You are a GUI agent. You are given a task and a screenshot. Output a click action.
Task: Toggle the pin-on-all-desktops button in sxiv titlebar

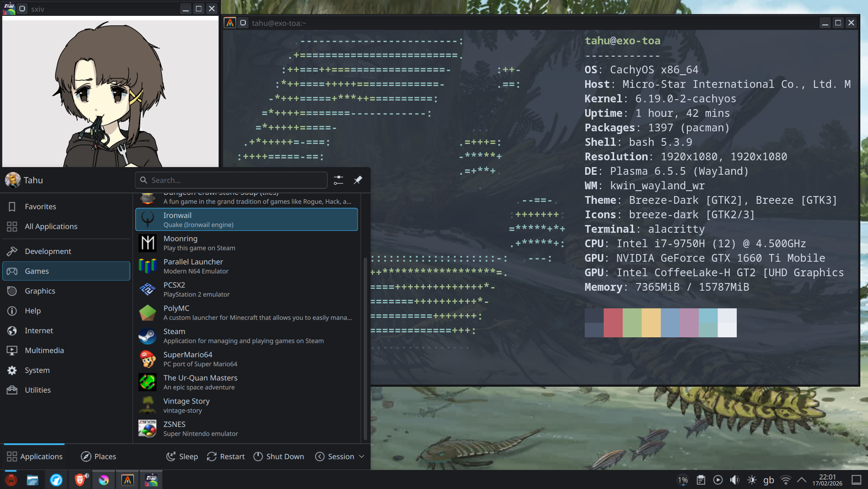(x=22, y=9)
